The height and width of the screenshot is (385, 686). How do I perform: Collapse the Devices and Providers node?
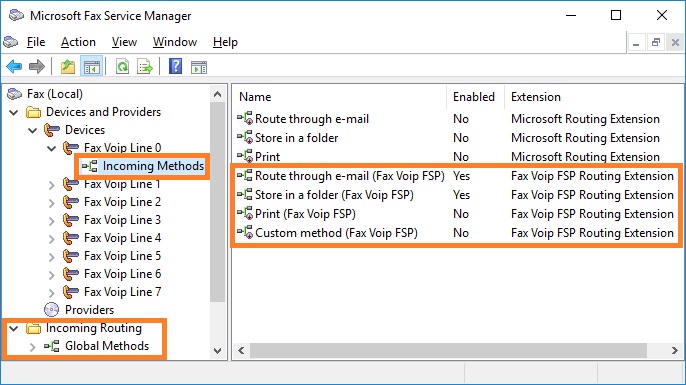[14, 112]
